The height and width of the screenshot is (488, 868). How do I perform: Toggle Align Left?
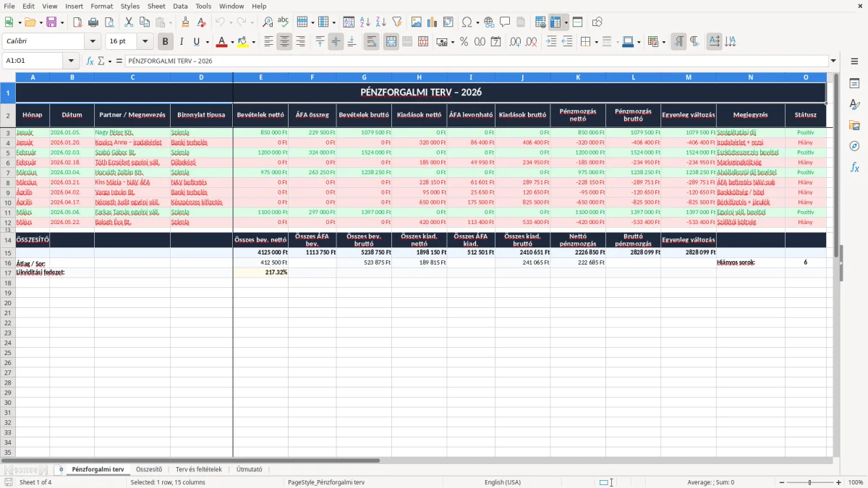pyautogui.click(x=268, y=42)
